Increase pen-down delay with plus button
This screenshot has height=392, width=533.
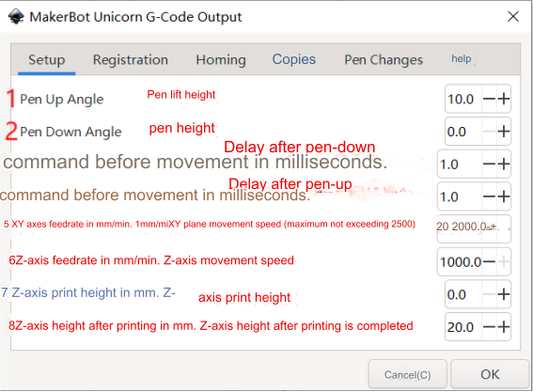pyautogui.click(x=504, y=165)
